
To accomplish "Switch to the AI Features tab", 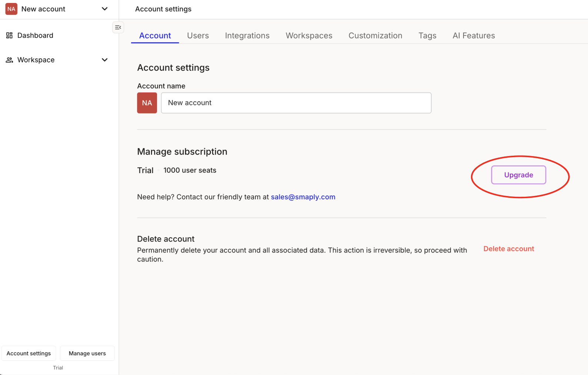I will [474, 36].
